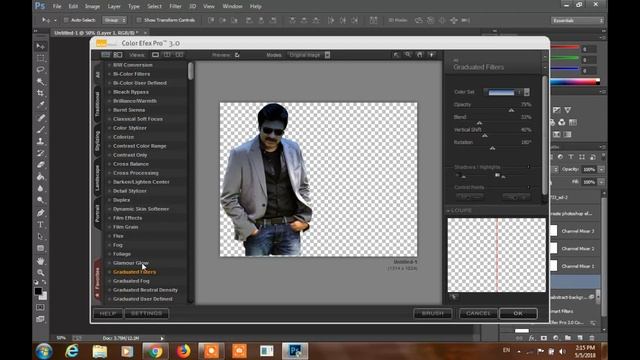
Task: Click the Windows Start button
Action: click(x=43, y=351)
